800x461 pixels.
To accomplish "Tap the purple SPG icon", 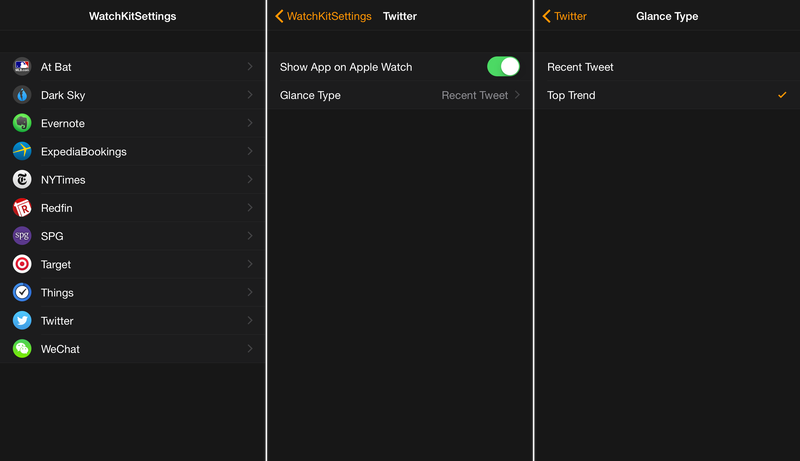I will pyautogui.click(x=22, y=236).
